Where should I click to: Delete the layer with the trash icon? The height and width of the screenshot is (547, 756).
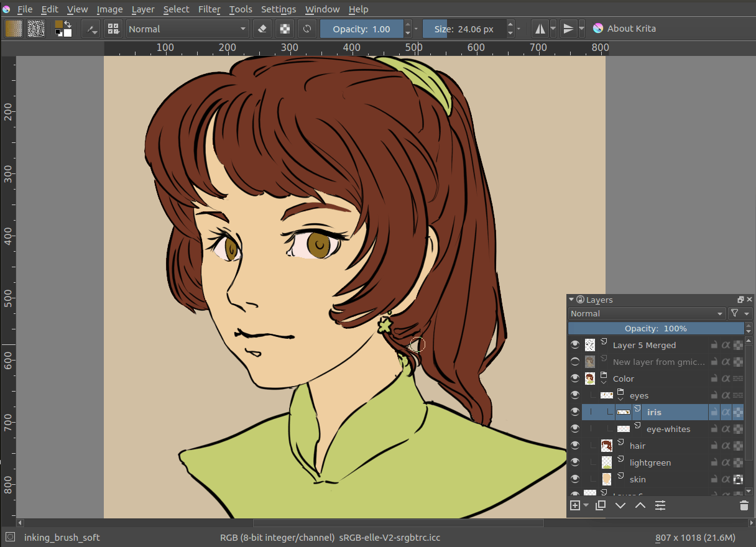(x=744, y=505)
